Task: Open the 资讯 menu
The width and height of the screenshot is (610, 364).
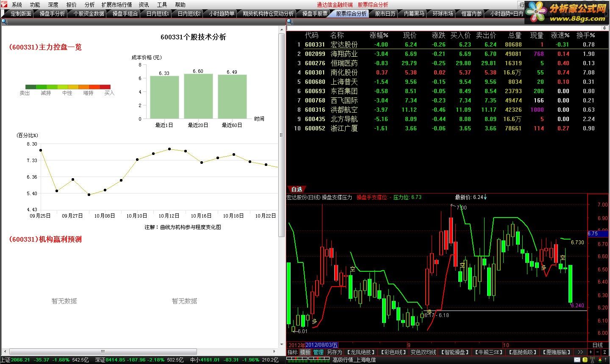Action: (x=144, y=5)
